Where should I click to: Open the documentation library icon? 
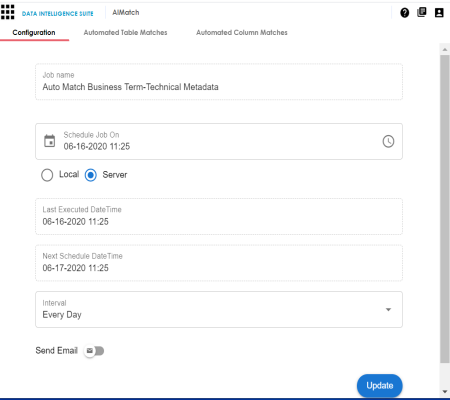point(422,12)
